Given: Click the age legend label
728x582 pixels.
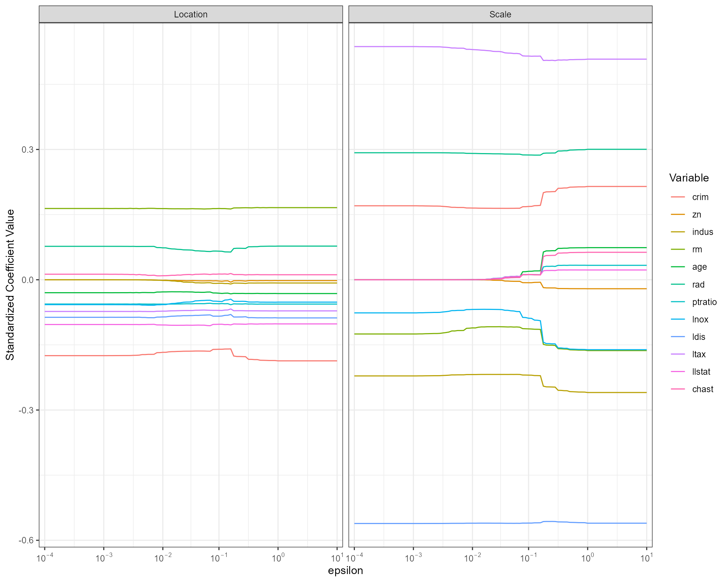Looking at the screenshot, I should click(699, 267).
